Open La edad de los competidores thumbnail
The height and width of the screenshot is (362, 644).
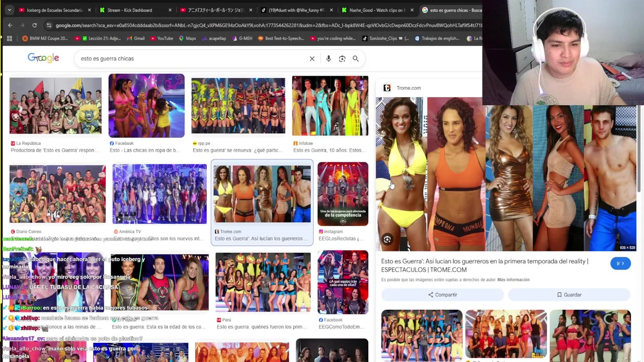point(159,282)
